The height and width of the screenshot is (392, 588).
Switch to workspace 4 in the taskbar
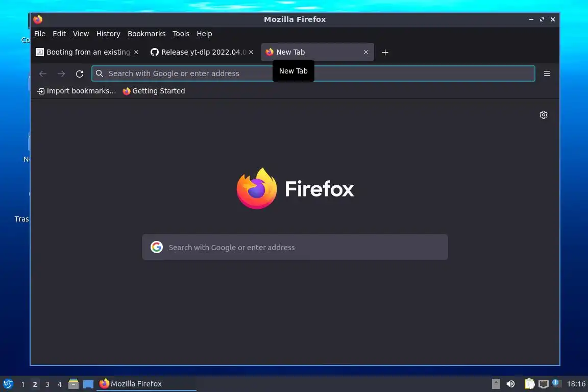click(60, 384)
